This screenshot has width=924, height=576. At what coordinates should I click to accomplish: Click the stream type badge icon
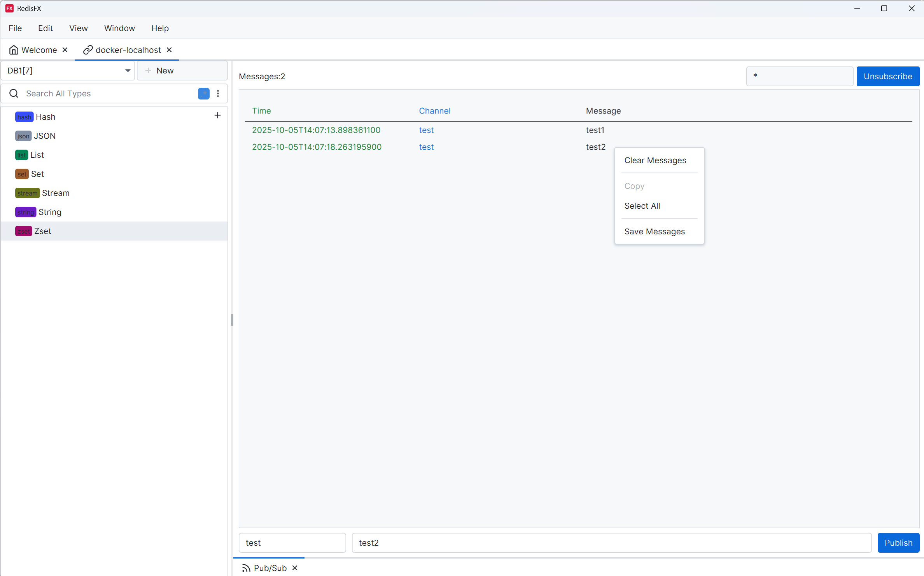27,193
